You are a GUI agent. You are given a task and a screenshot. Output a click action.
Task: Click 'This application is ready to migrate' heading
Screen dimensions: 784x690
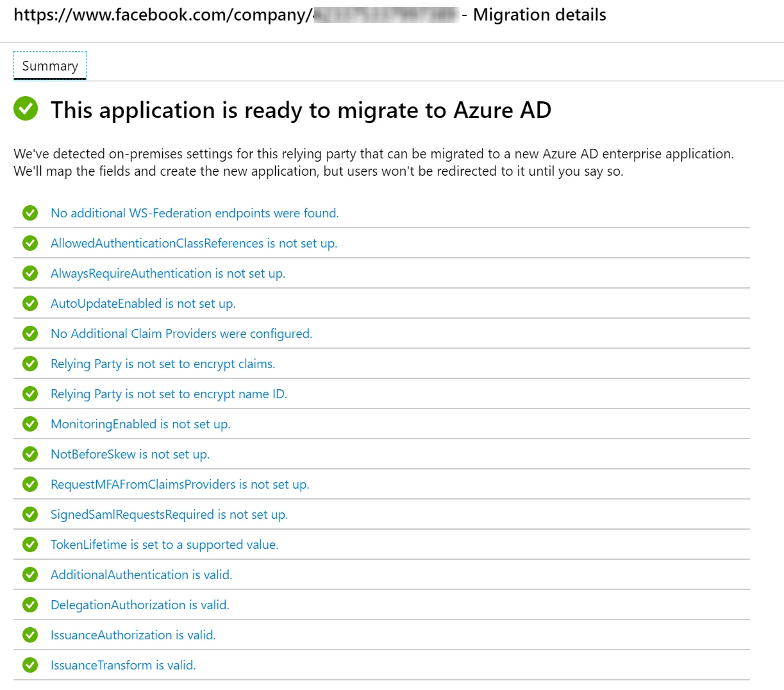(x=301, y=110)
